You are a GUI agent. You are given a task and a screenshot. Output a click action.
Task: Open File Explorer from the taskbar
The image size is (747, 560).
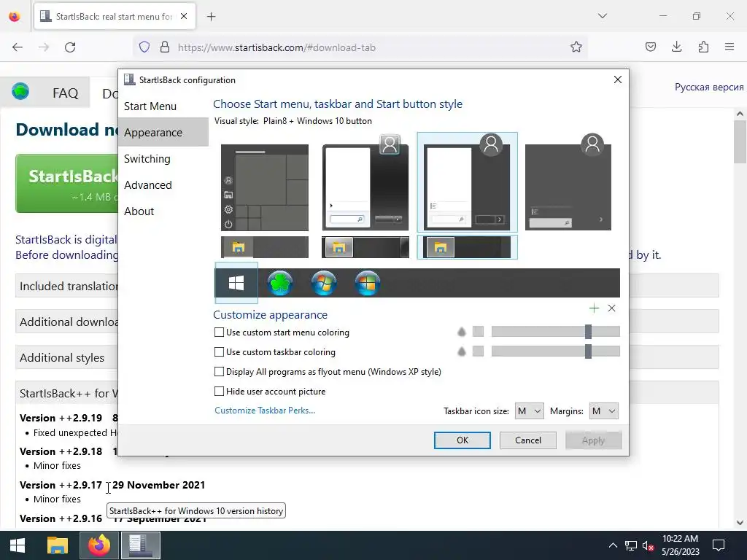[58, 545]
